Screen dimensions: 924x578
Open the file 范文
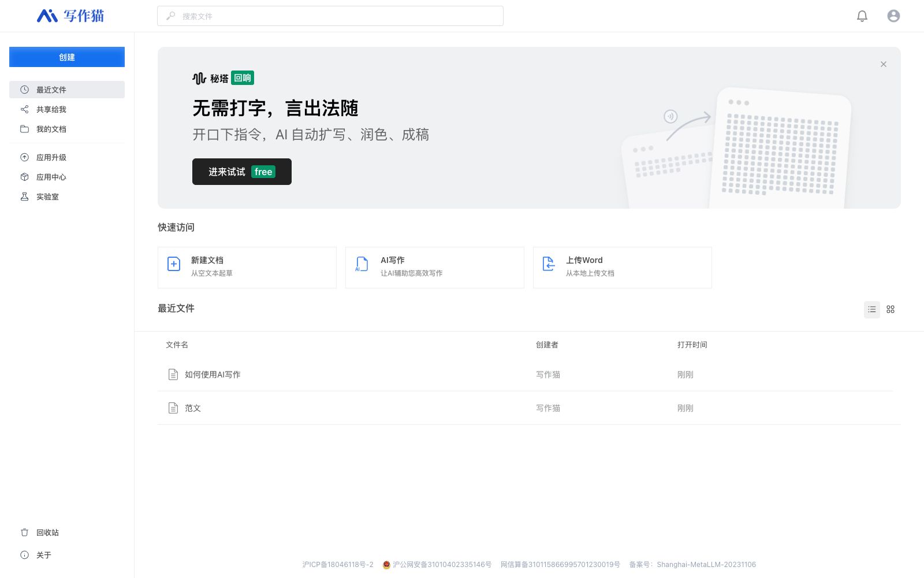[x=193, y=408]
